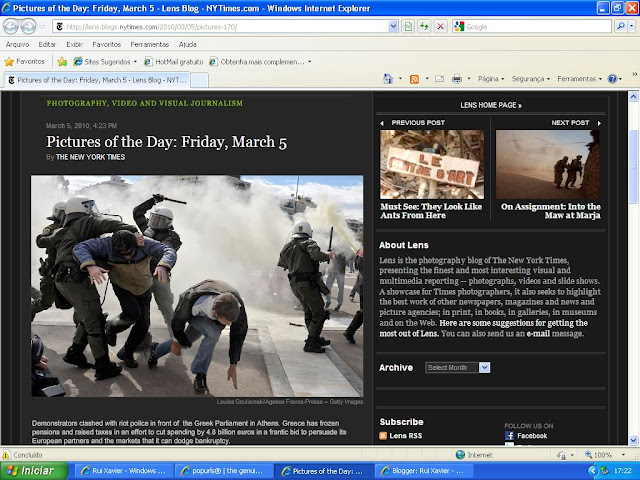Select the Pictures of the Day browser tab
Image resolution: width=640 pixels, height=480 pixels.
(x=97, y=80)
